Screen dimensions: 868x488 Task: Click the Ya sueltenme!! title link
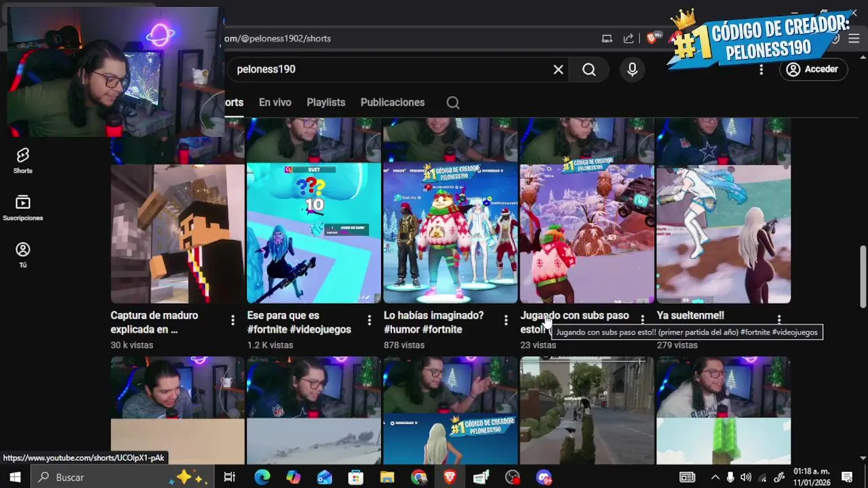click(690, 315)
